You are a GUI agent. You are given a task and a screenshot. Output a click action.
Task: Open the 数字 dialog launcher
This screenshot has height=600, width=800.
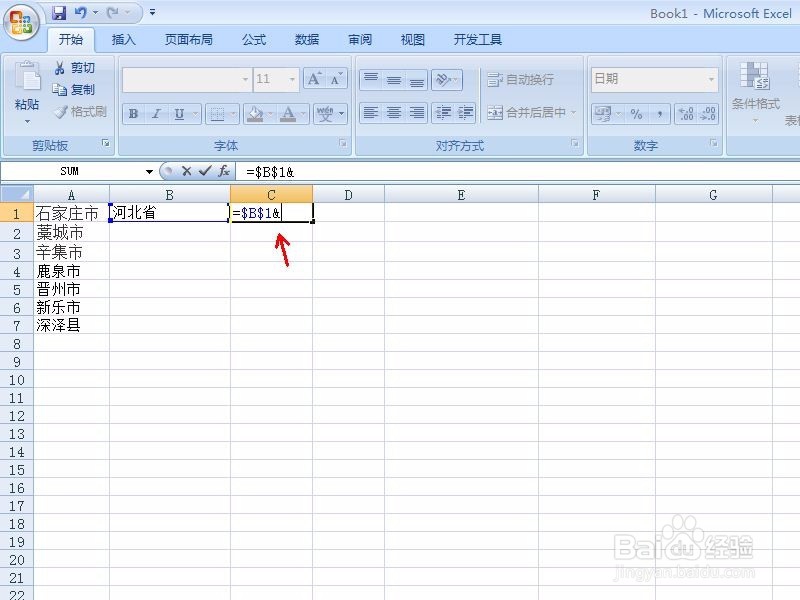(x=714, y=143)
